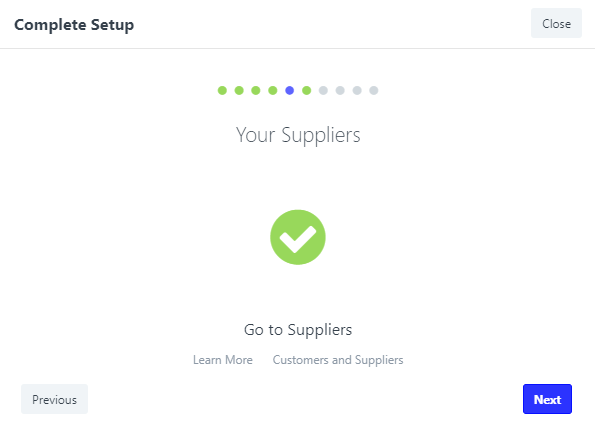This screenshot has height=428, width=595.
Task: Select the second green progress dot
Action: [x=239, y=90]
